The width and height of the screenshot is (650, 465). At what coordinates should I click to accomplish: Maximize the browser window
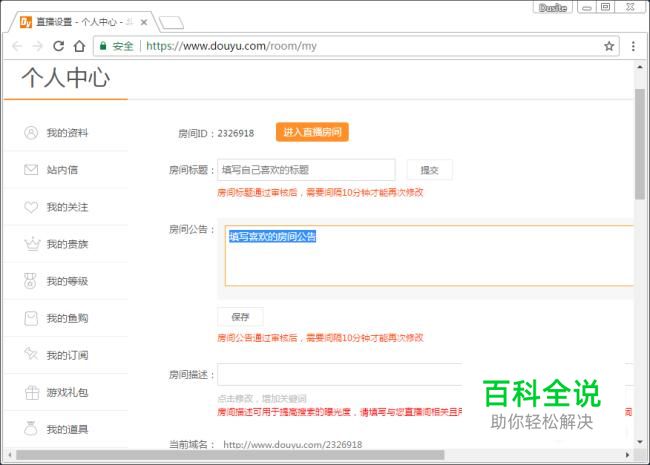tap(606, 7)
